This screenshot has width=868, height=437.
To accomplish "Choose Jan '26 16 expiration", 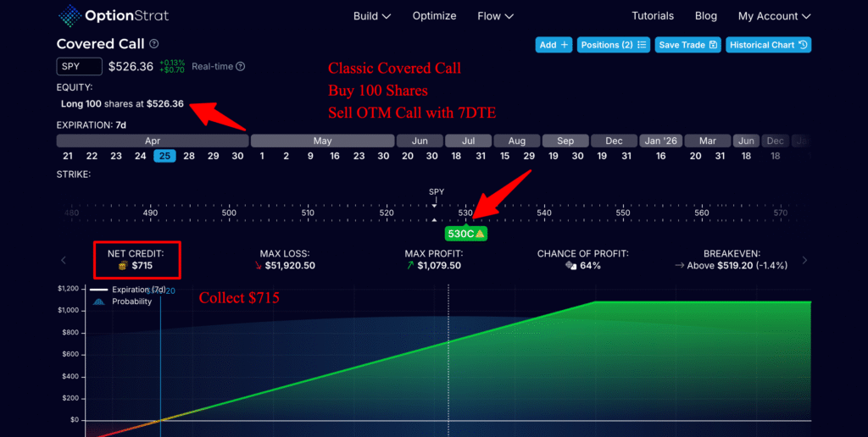I will click(661, 156).
